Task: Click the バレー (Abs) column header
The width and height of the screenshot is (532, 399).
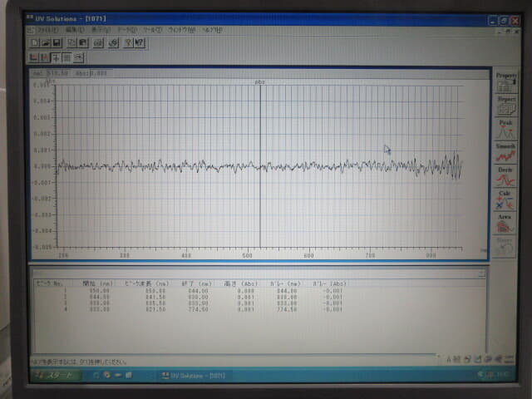Action: click(x=329, y=283)
